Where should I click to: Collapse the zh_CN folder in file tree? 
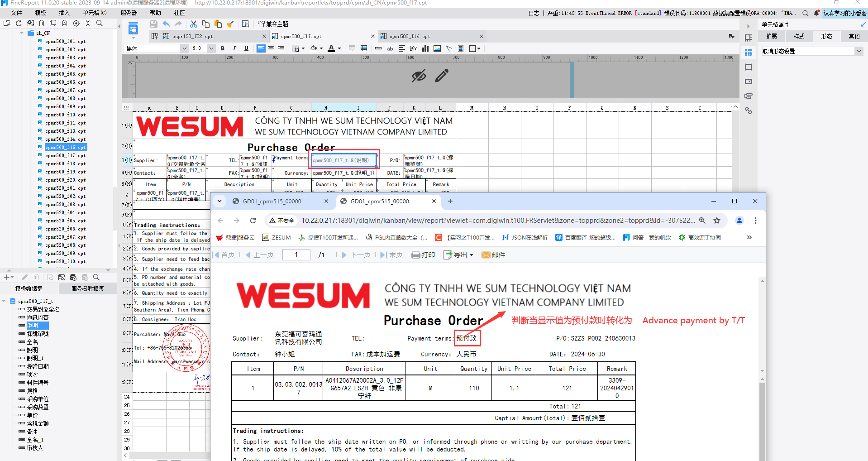(22, 33)
